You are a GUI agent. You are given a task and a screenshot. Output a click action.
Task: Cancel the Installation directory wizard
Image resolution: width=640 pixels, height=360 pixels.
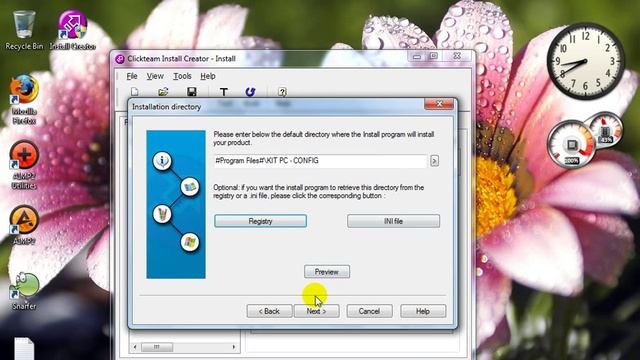pyautogui.click(x=369, y=311)
